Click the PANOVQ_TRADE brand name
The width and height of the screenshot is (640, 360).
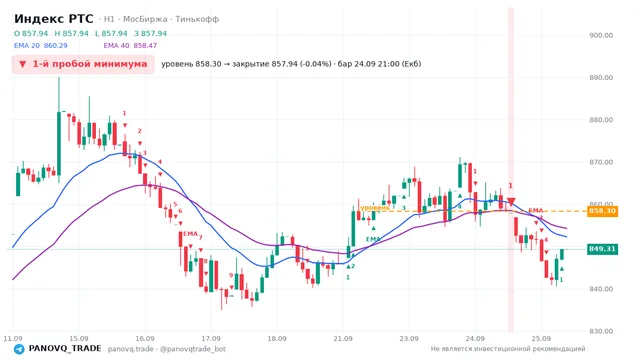click(x=65, y=349)
